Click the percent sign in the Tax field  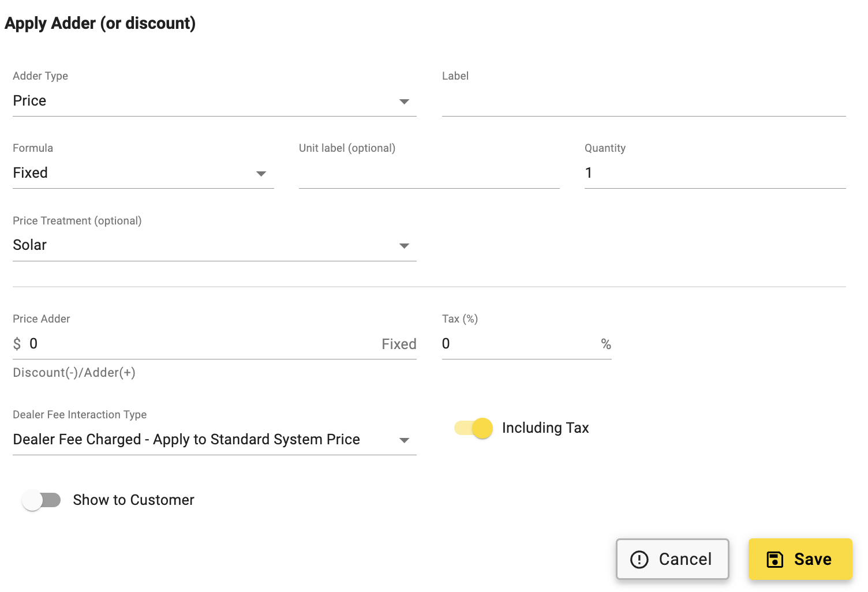pyautogui.click(x=606, y=344)
